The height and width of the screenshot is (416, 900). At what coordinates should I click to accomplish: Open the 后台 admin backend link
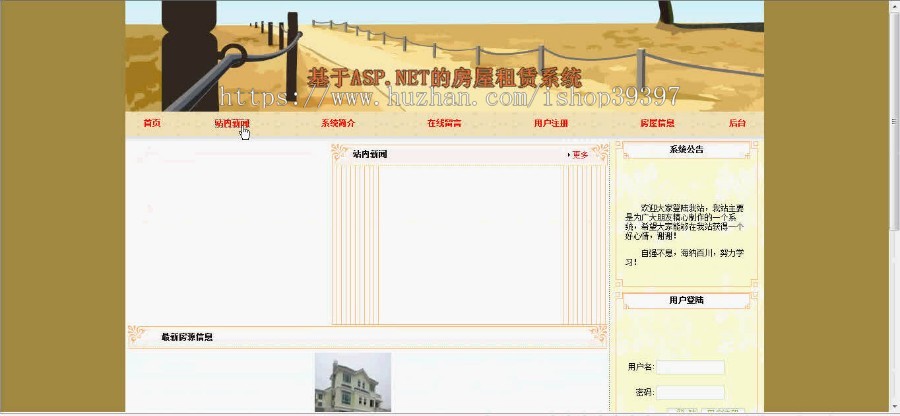[x=737, y=123]
